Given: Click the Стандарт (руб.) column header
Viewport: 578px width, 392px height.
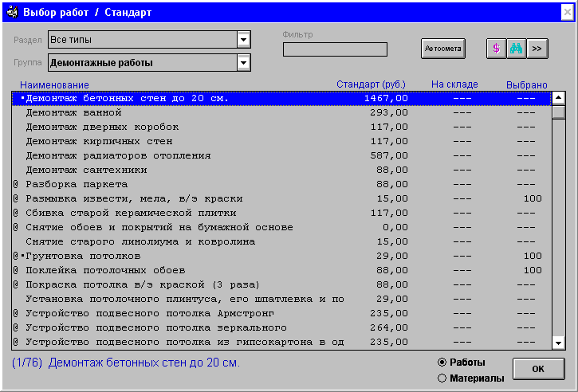Looking at the screenshot, I should [371, 84].
